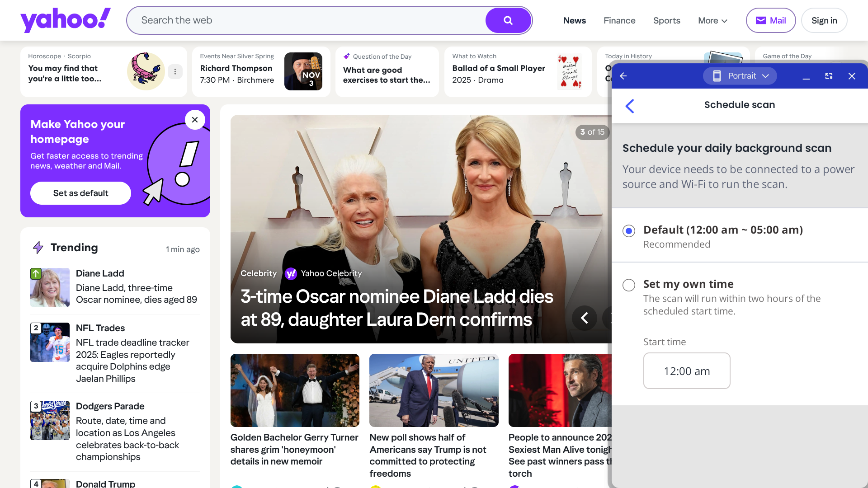Viewport: 868px width, 488px height.
Task: Open the Start time 12:00 am picker
Action: click(x=687, y=371)
